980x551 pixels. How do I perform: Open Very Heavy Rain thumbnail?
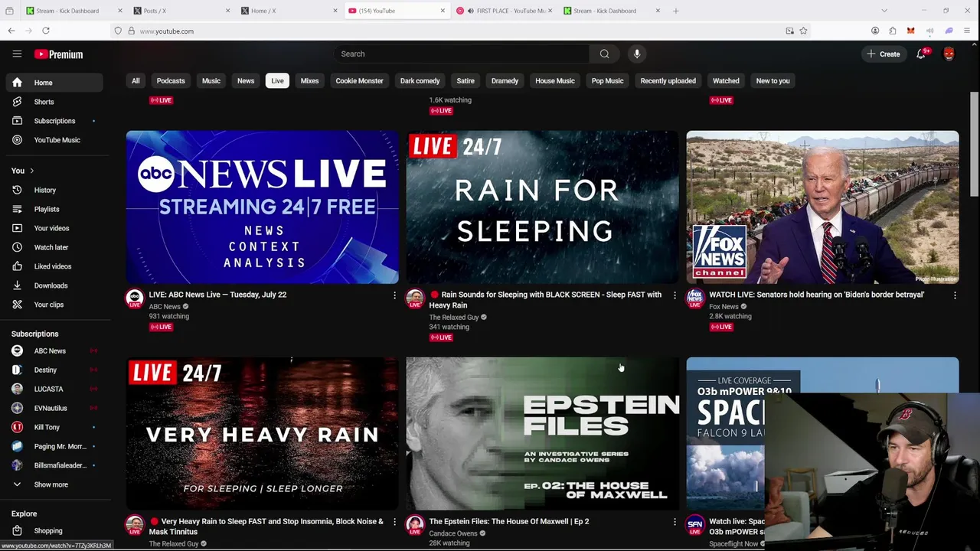coord(263,433)
